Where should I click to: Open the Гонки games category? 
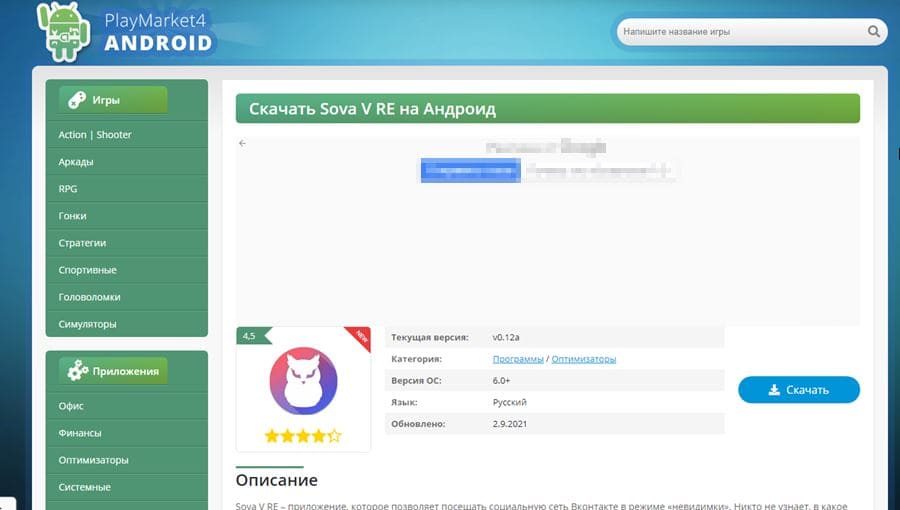pos(127,216)
